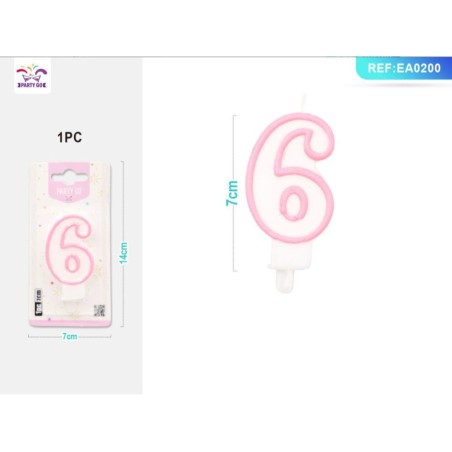Open the packaged candle image
The image size is (452, 452).
coord(70,244)
